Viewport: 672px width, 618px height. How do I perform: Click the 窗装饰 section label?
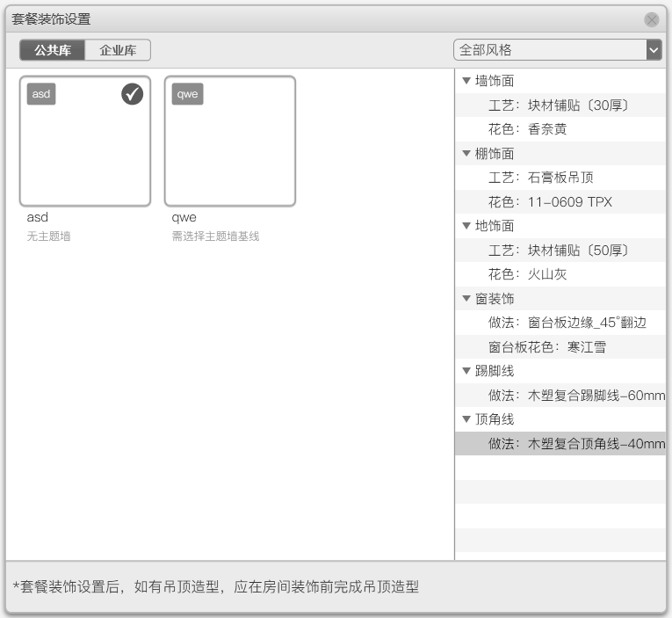click(x=495, y=299)
